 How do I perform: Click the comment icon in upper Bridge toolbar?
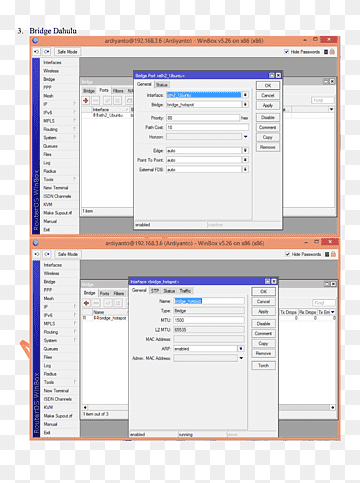[x=129, y=100]
